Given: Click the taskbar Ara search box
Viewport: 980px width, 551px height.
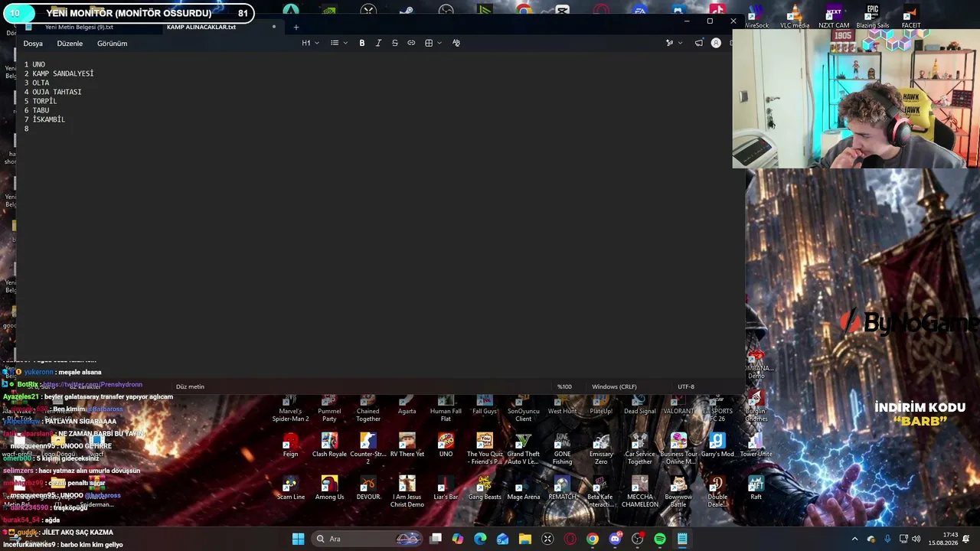Looking at the screenshot, I should coord(367,539).
